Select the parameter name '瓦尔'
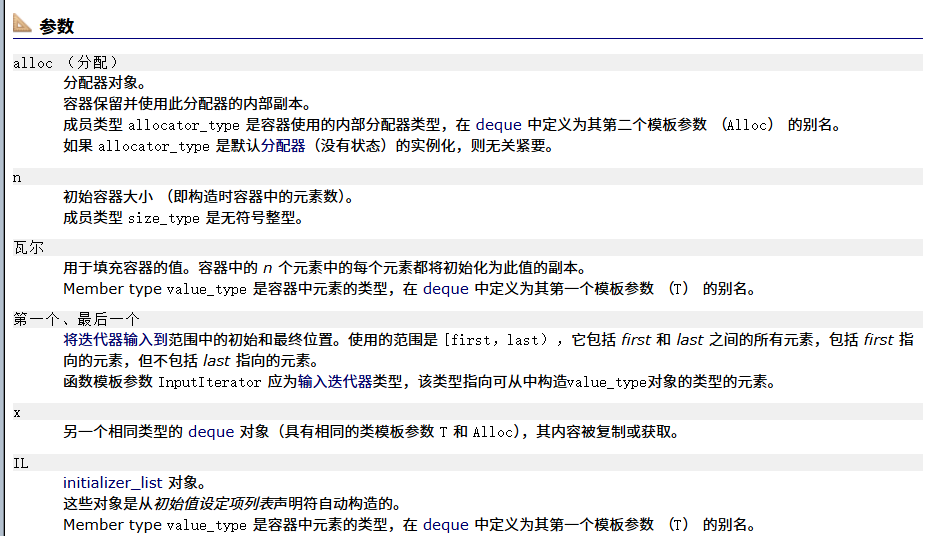 pyautogui.click(x=28, y=248)
